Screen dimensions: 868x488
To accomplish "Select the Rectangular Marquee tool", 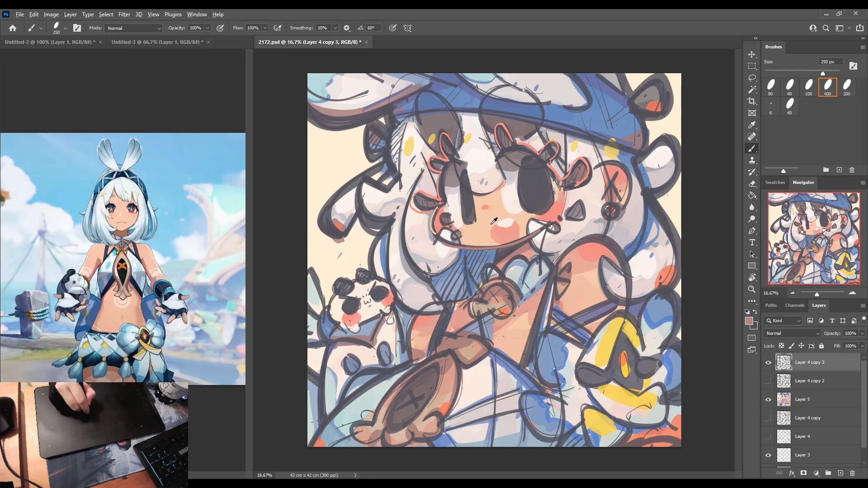I will click(752, 66).
